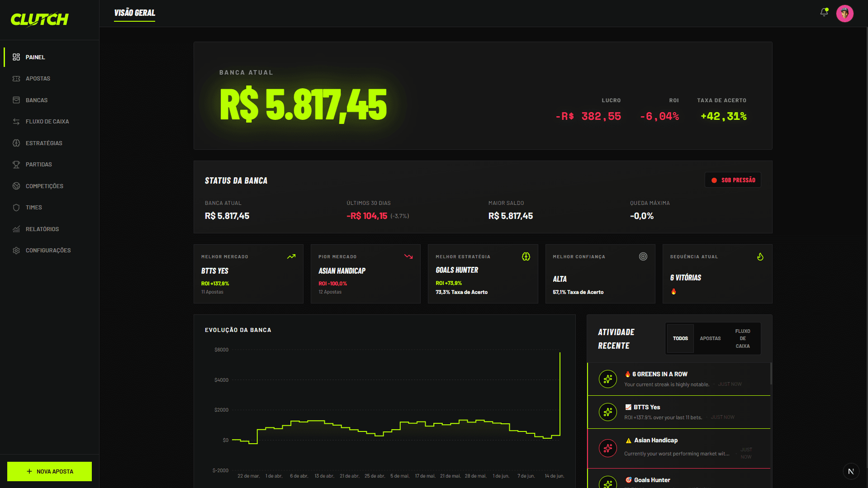This screenshot has width=868, height=488.
Task: Click the Partidas trophy icon
Action: [16, 165]
